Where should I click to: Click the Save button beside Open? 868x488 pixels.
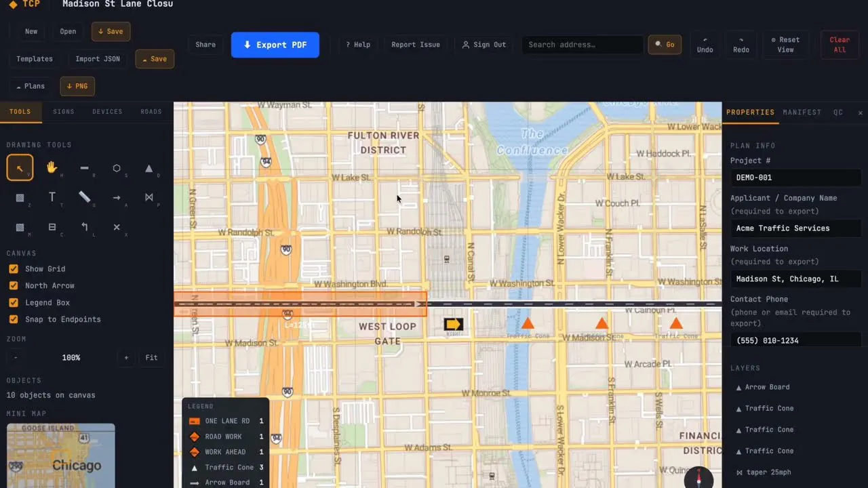[111, 31]
